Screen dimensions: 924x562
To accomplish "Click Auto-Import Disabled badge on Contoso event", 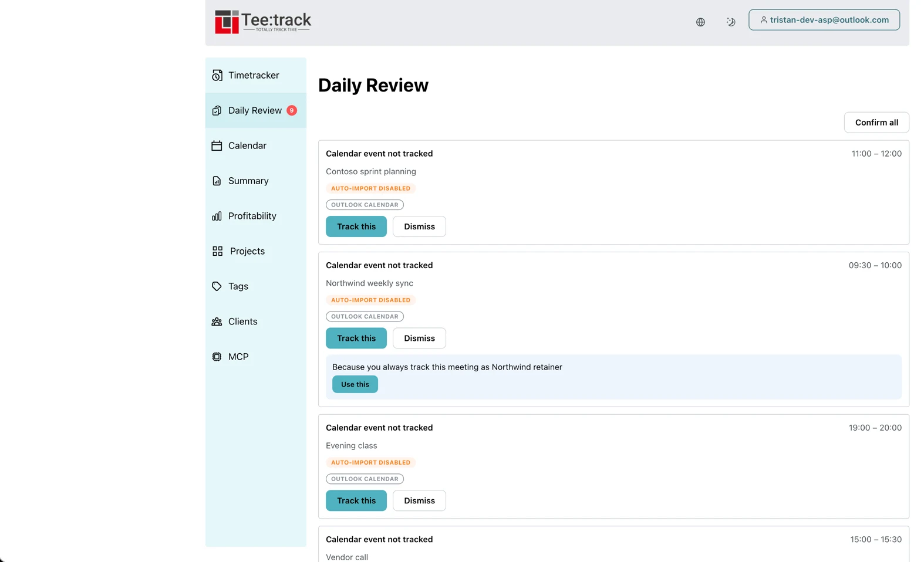I will [x=371, y=188].
